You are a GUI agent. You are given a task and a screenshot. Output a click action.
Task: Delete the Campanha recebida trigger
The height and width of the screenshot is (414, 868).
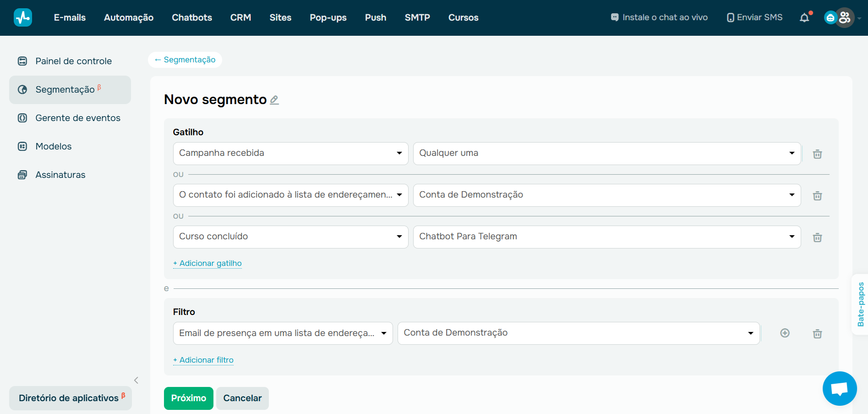[817, 154]
